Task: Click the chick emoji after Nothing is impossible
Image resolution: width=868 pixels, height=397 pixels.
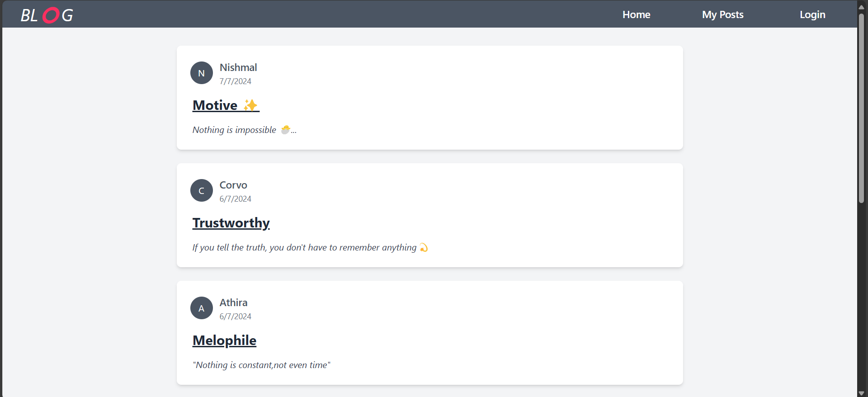Action: coord(285,130)
